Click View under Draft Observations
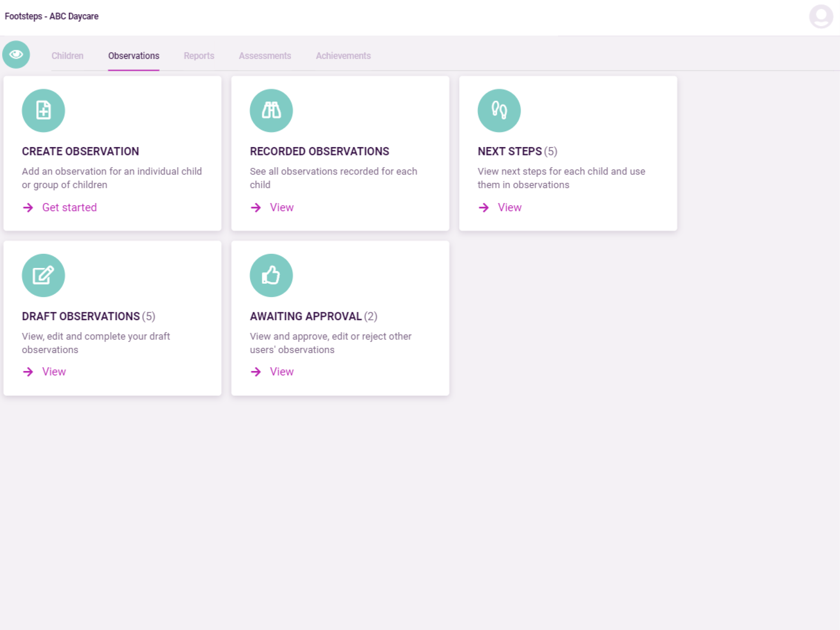 pos(54,372)
